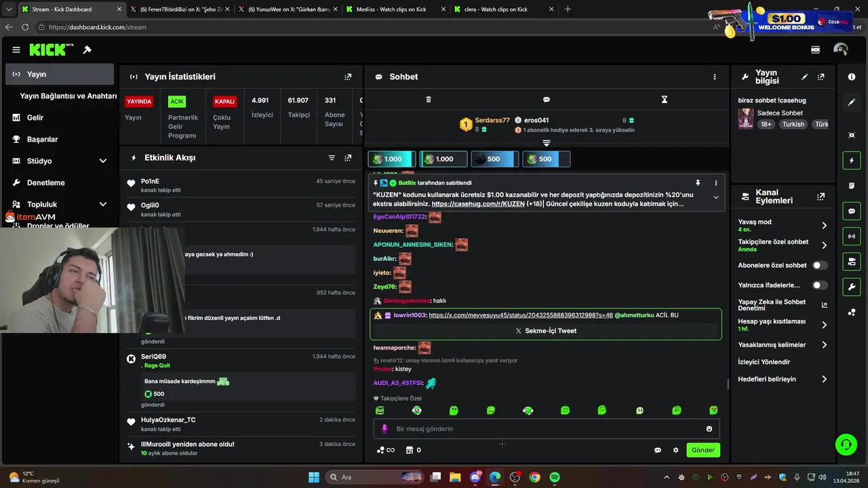
Task: Select the first 1.000 gift badge
Action: coord(391,159)
